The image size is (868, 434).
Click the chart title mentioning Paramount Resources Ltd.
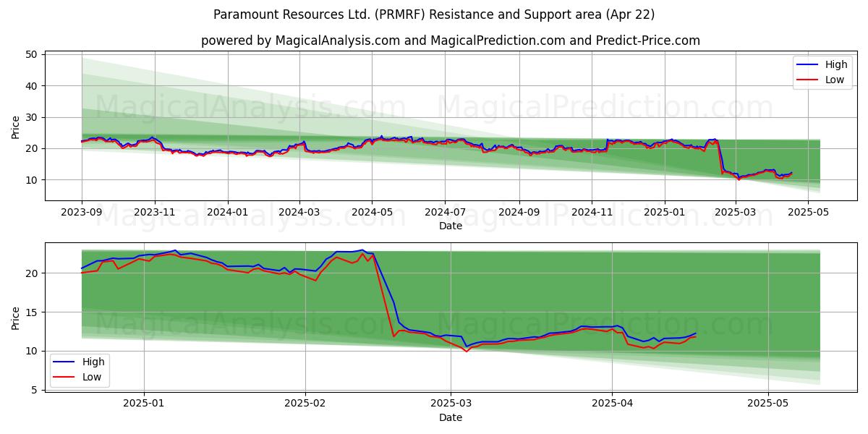[434, 14]
